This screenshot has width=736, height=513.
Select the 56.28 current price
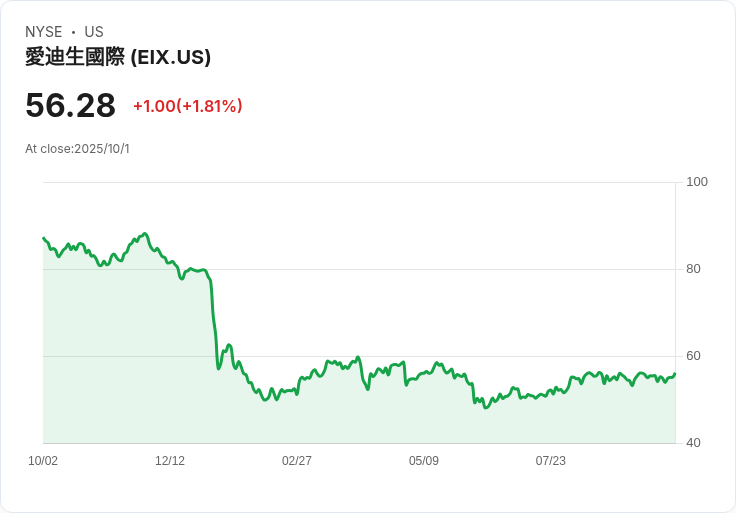point(70,105)
